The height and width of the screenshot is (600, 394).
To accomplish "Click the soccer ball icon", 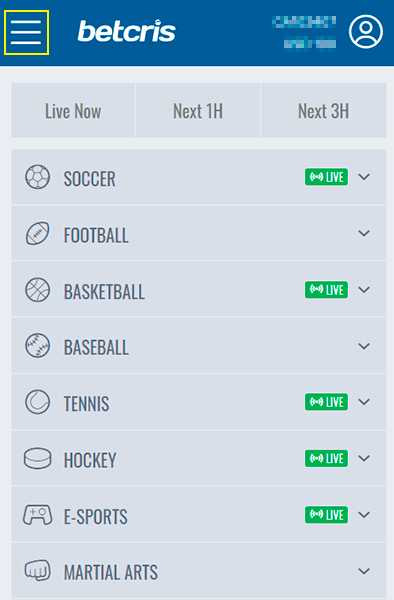I will coord(37,177).
